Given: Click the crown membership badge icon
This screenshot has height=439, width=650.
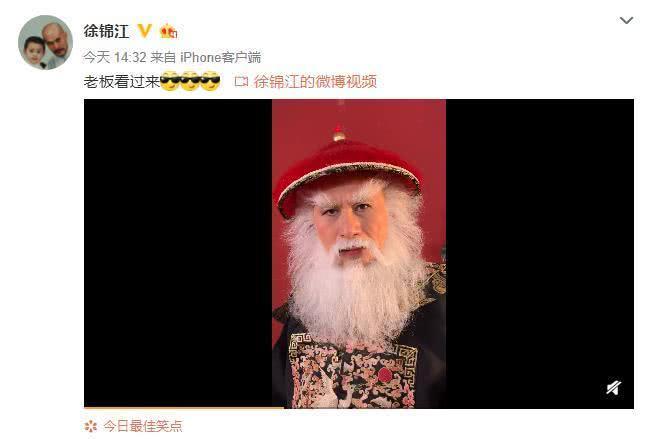Looking at the screenshot, I should (168, 31).
